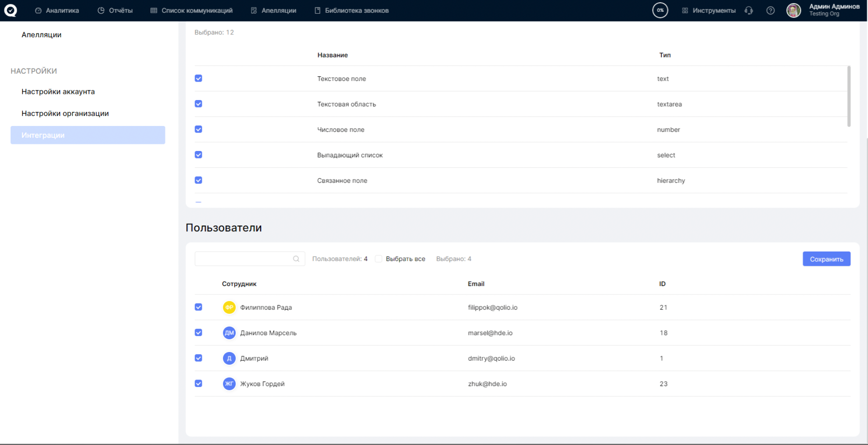Open the Аналитика section
The width and height of the screenshot is (868, 445).
[57, 11]
